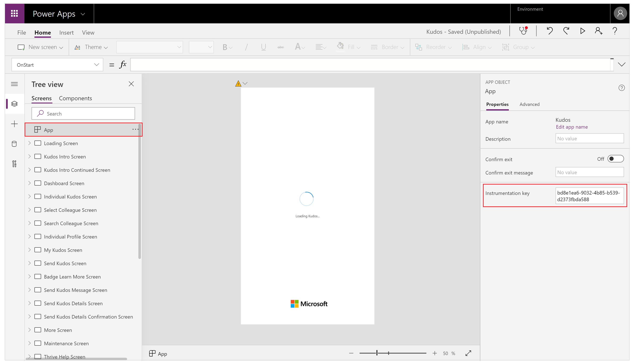This screenshot has width=633, height=364.
Task: Switch to the Advanced tab in properties
Action: pyautogui.click(x=529, y=104)
